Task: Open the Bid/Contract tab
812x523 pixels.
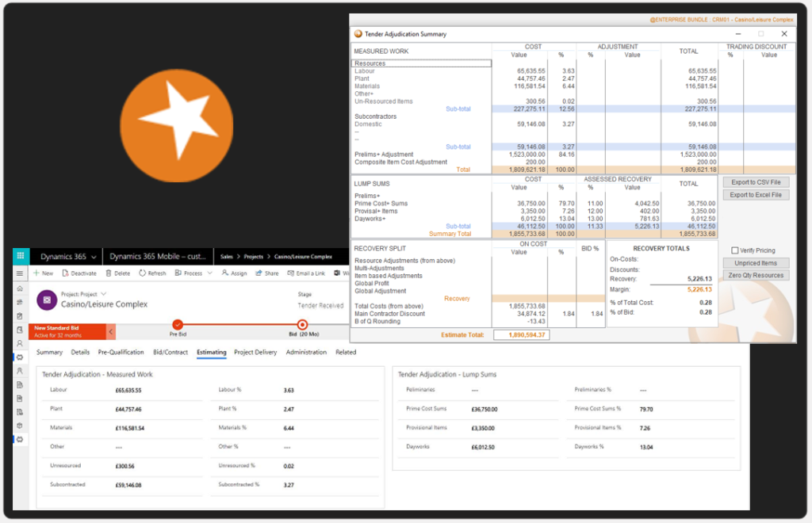Action: click(170, 353)
